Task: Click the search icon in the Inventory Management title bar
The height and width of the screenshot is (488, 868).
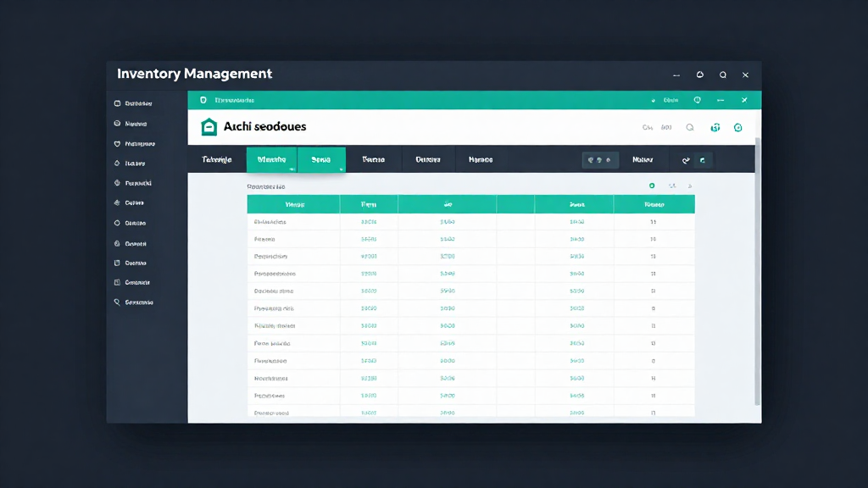Action: point(723,75)
